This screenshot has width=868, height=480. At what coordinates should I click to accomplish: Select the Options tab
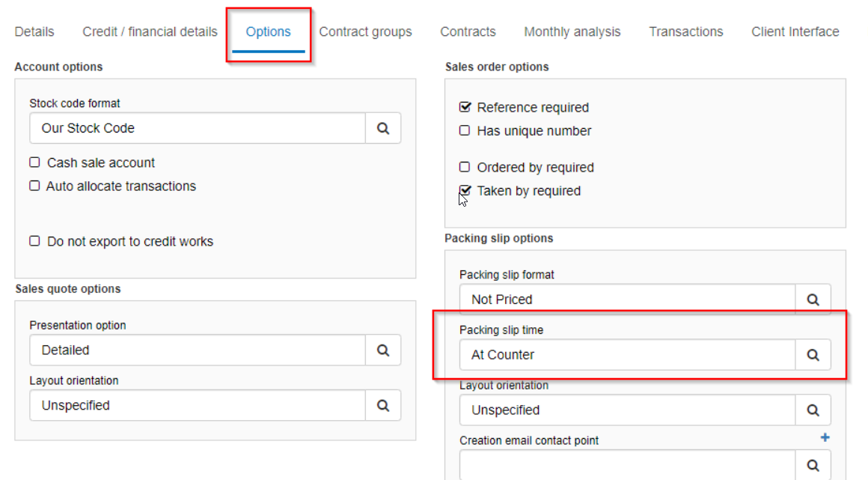tap(269, 31)
